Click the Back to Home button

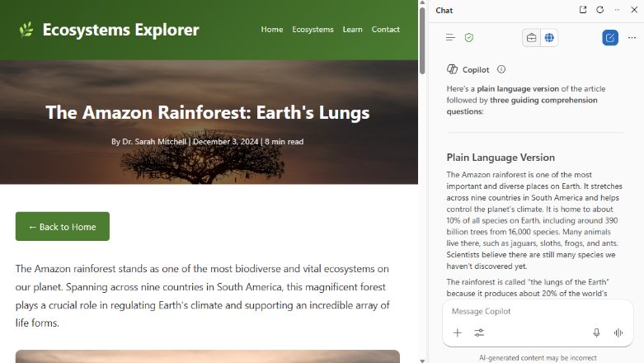63,227
